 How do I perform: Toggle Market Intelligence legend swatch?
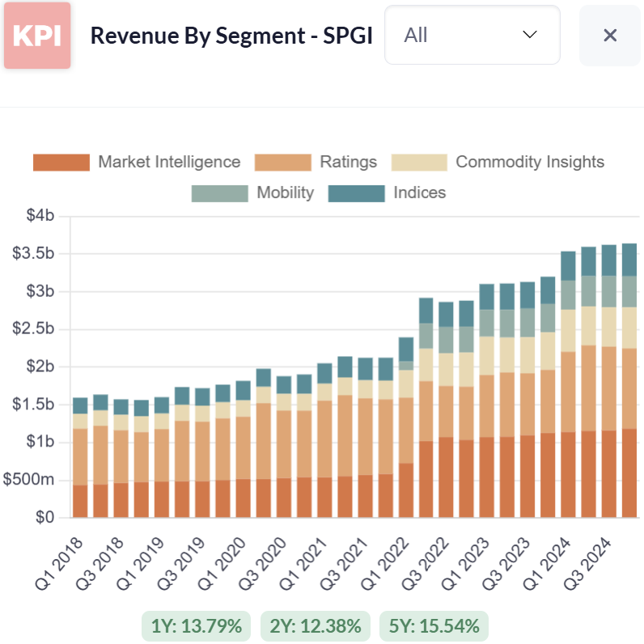click(x=61, y=163)
